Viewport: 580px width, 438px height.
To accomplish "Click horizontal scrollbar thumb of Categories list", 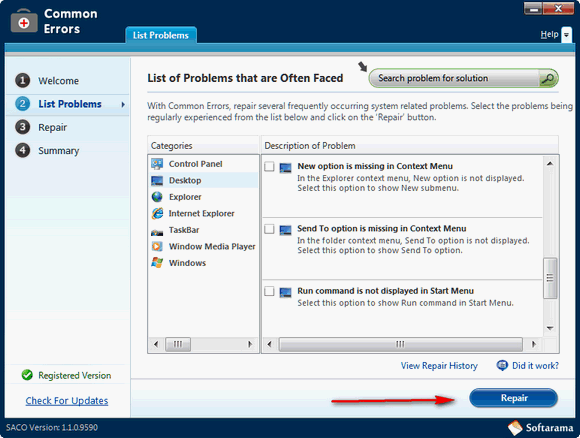I will coord(178,344).
